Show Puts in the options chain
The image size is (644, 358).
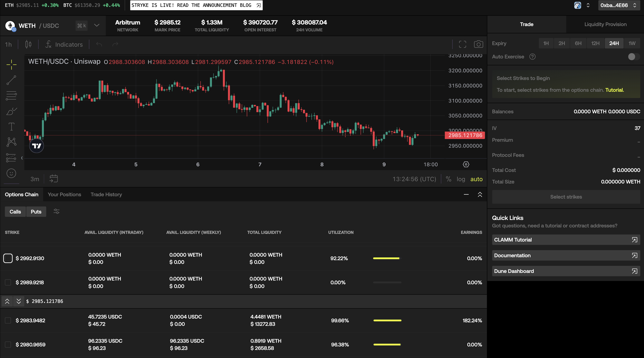(x=36, y=212)
